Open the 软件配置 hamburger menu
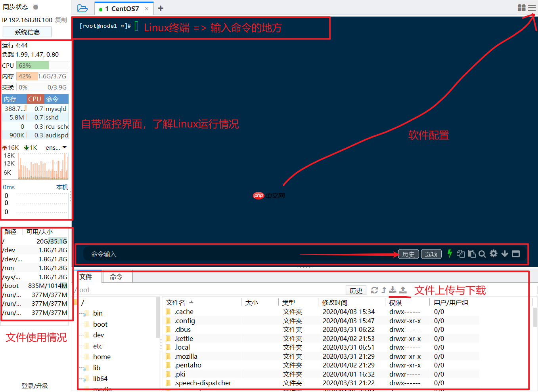This screenshot has width=538, height=392. click(532, 7)
